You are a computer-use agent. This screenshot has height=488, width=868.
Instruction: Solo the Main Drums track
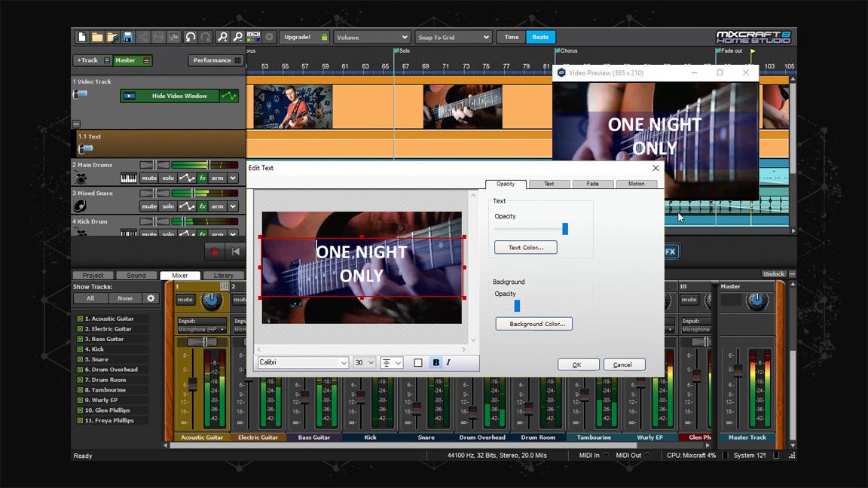168,178
